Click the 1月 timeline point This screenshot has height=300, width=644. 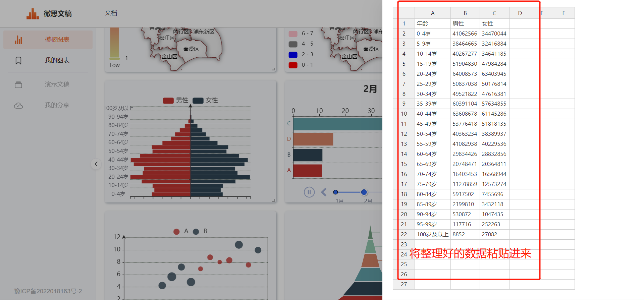(x=335, y=192)
